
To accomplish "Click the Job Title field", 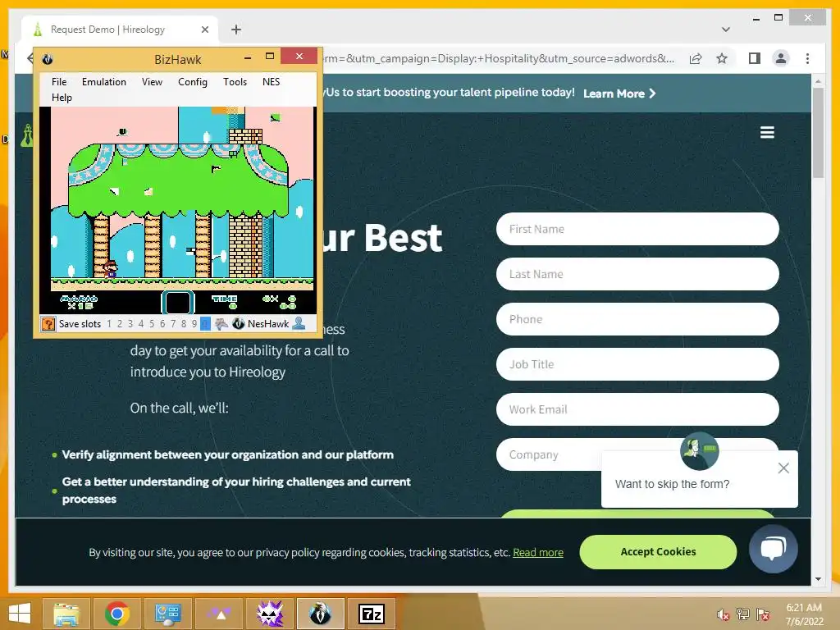I will click(637, 364).
